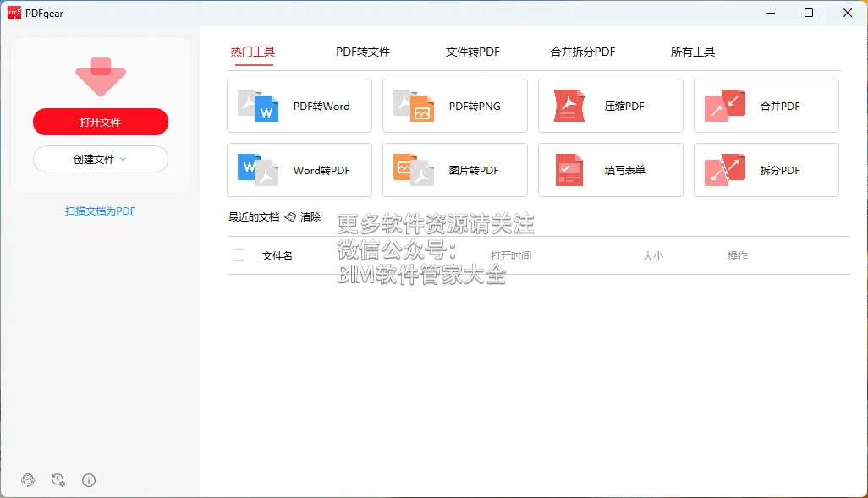Click the PDF转PNG tool icon
The image size is (868, 498).
(414, 106)
